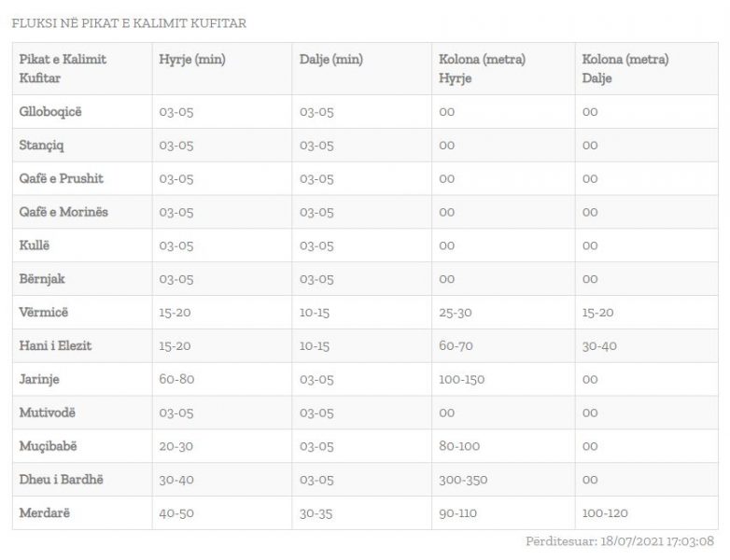Select the Glloboqicë row label
The image size is (730, 560).
pyautogui.click(x=50, y=112)
